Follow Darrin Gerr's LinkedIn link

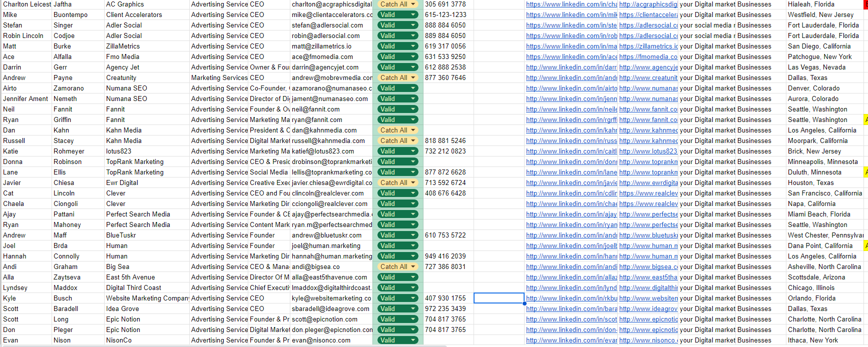point(572,67)
